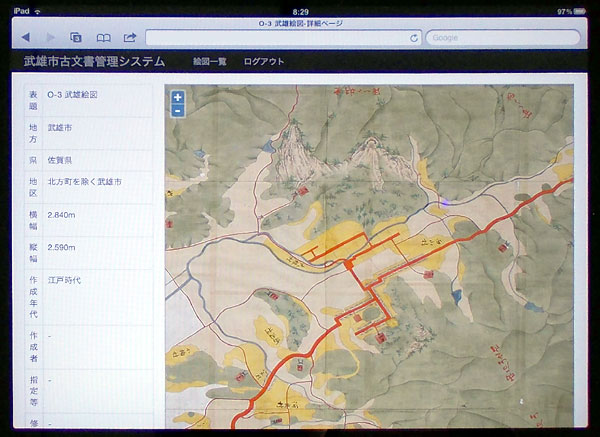Image resolution: width=600 pixels, height=437 pixels.
Task: Reload page with the refresh icon
Action: [x=414, y=38]
